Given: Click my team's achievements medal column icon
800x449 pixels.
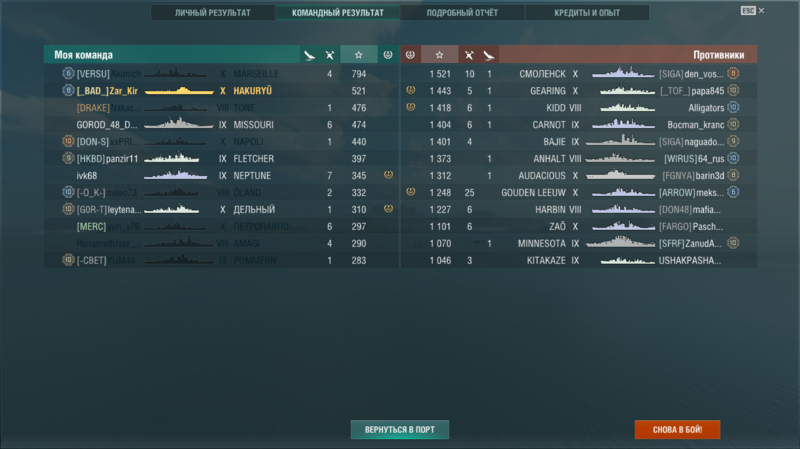Looking at the screenshot, I should [x=388, y=55].
